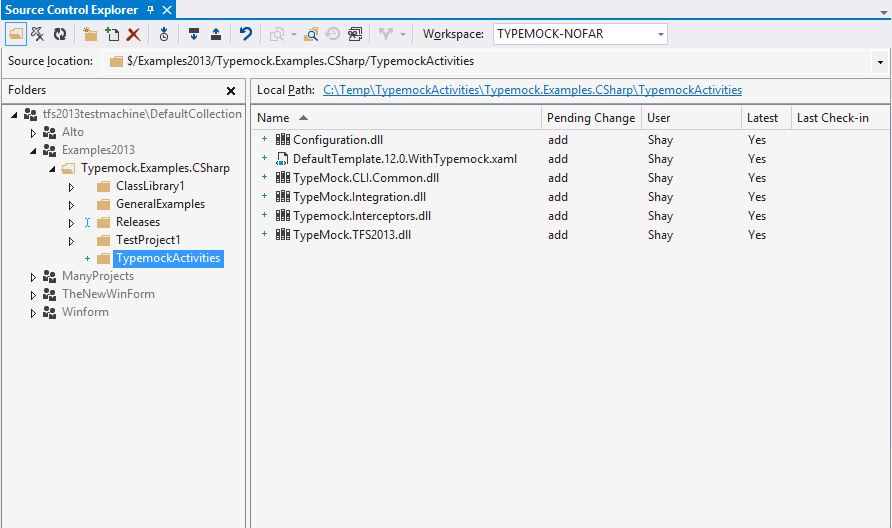Click Add Items to Folder icon
892x528 pixels.
[x=112, y=34]
